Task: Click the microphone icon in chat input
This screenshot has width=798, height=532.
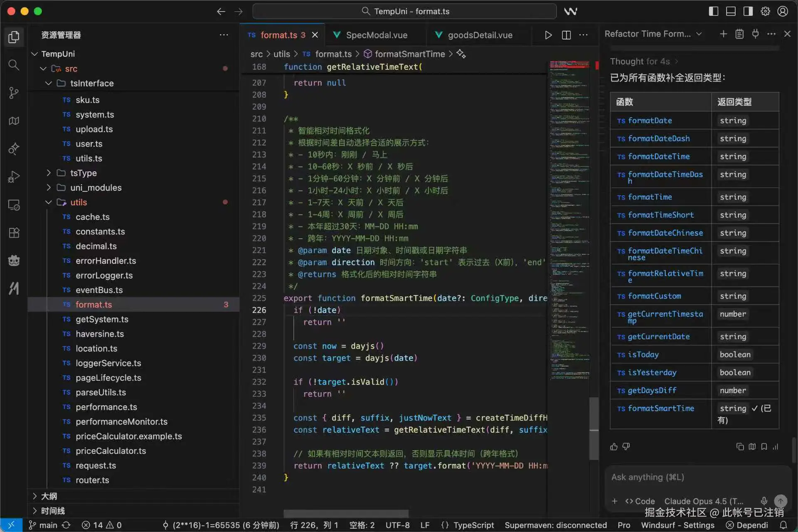Action: 764,501
